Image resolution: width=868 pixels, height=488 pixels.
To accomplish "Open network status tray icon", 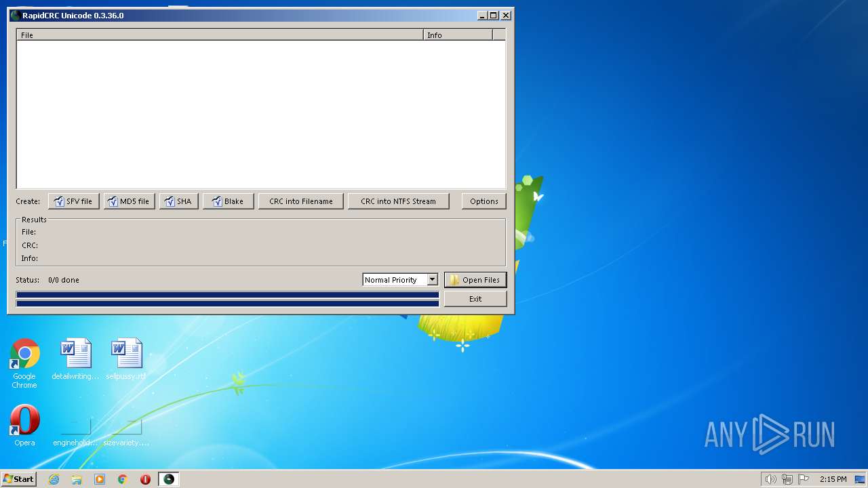I will point(787,479).
